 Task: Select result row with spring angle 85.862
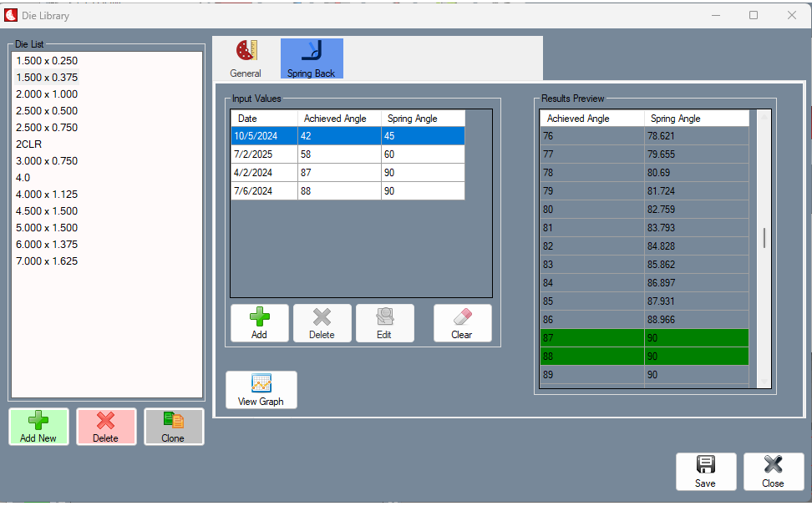(x=645, y=265)
